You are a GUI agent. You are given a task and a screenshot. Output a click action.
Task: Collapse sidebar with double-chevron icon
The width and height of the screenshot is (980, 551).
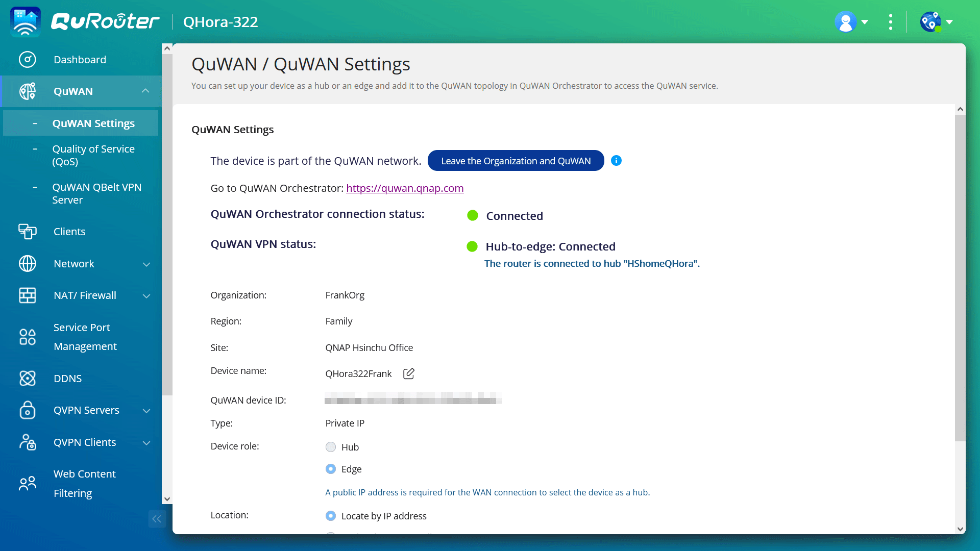coord(157,519)
